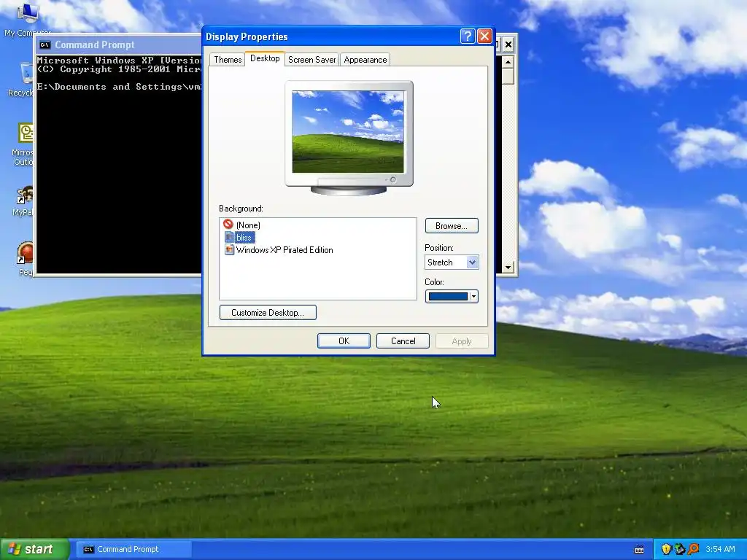Image resolution: width=747 pixels, height=560 pixels.
Task: Click the safely remove hardware tray icon
Action: click(x=679, y=549)
